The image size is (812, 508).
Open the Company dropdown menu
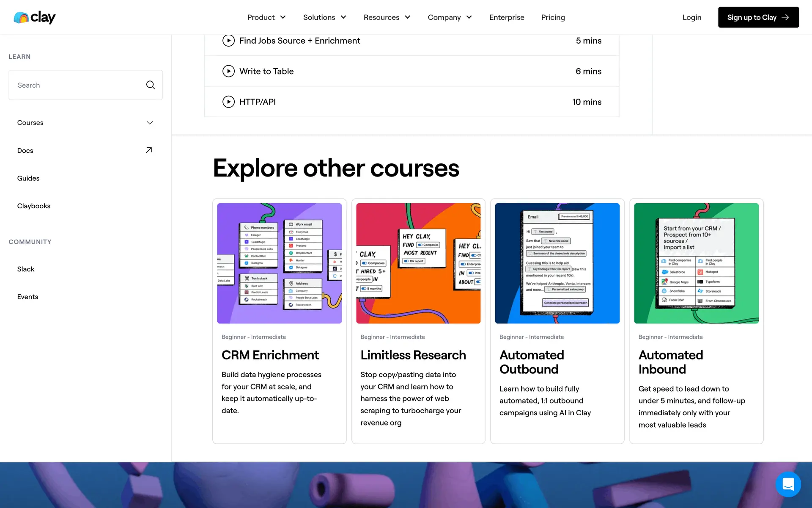point(449,17)
